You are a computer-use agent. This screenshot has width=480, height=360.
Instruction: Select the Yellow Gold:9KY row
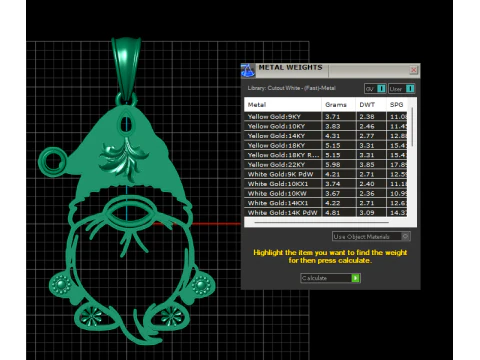click(326, 117)
